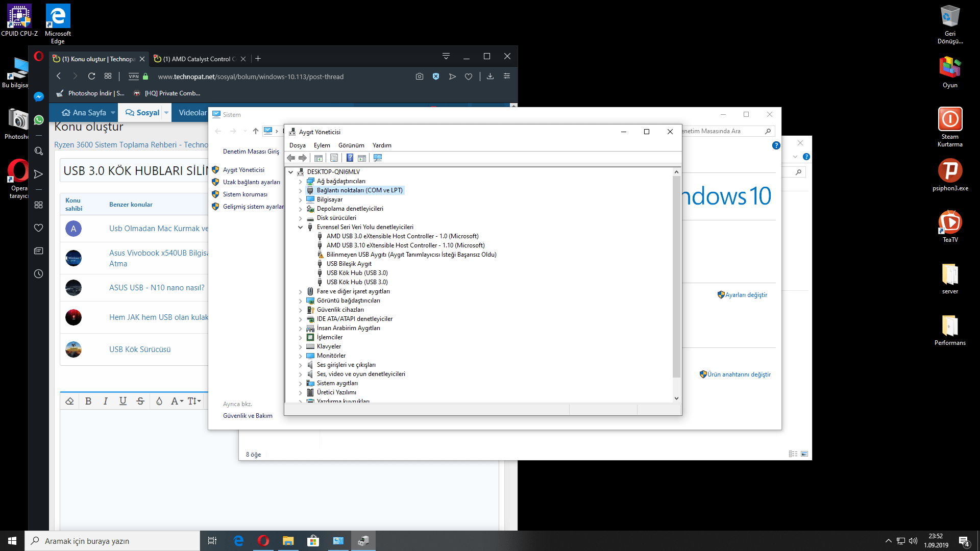
Task: Click the Device Manager vertical scrollbar down arrow
Action: 676,398
